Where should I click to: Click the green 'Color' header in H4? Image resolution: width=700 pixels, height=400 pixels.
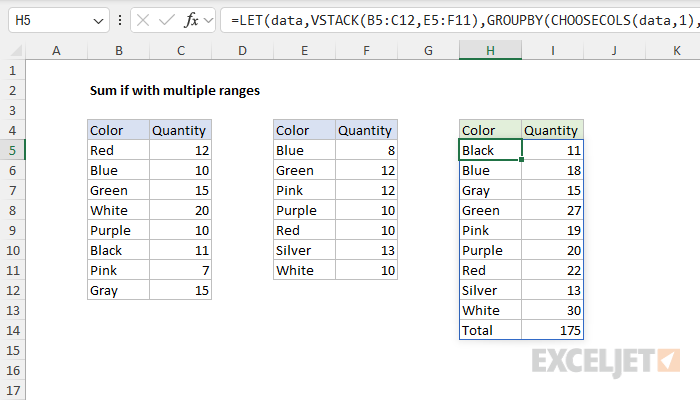[x=490, y=130]
